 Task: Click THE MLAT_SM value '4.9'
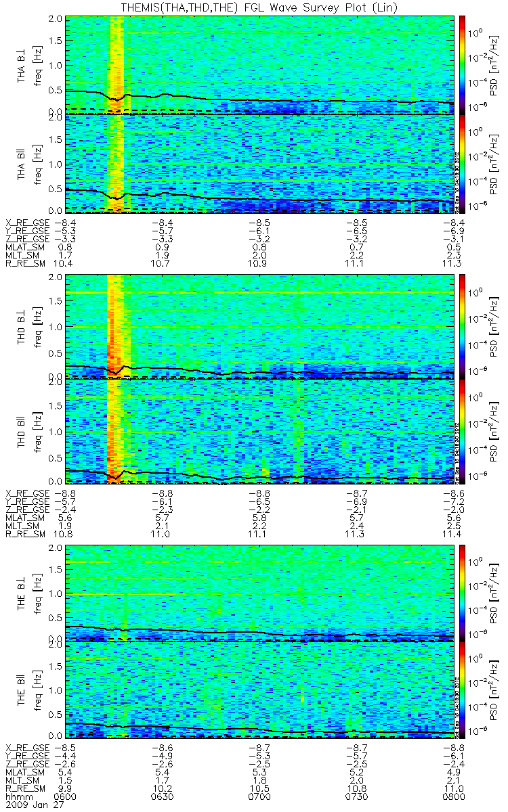tap(455, 773)
